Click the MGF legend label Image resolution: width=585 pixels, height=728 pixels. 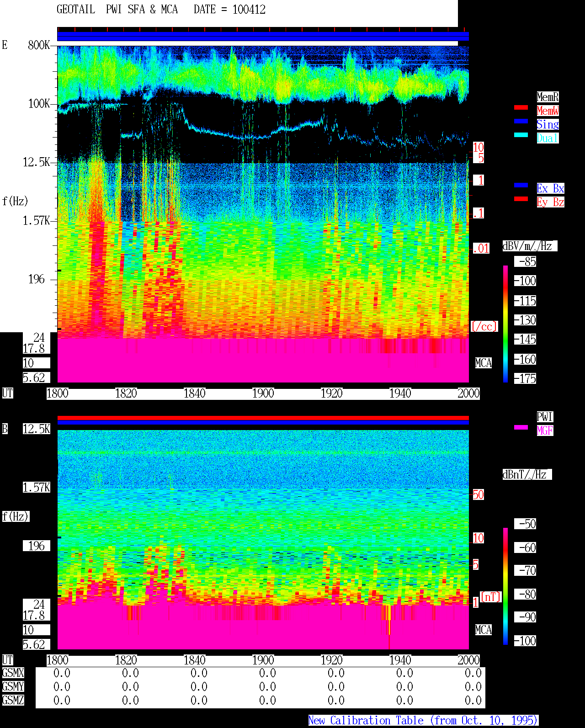pyautogui.click(x=545, y=430)
